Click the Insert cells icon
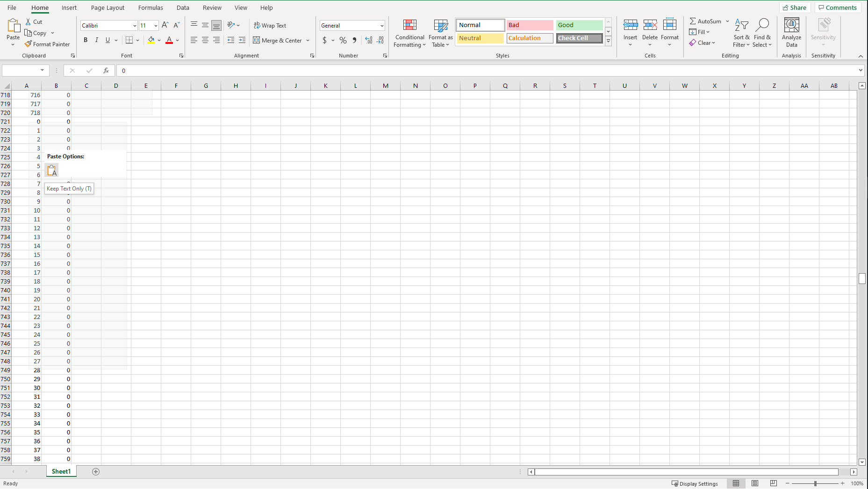 630,25
